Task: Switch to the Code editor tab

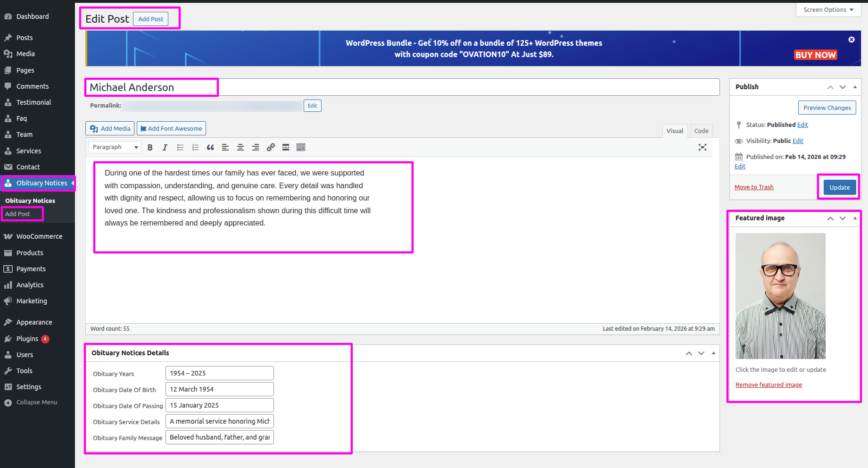Action: [x=701, y=131]
